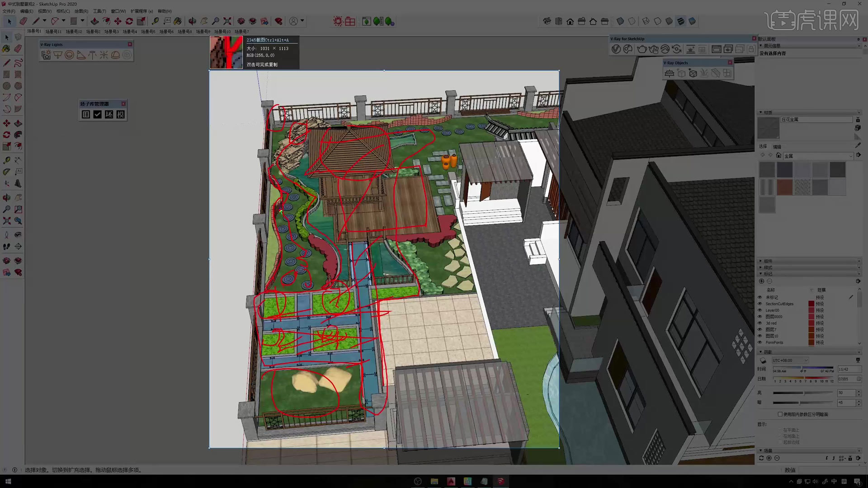This screenshot has height=488, width=868.
Task: Click the material name field 压花金属
Action: pos(816,120)
